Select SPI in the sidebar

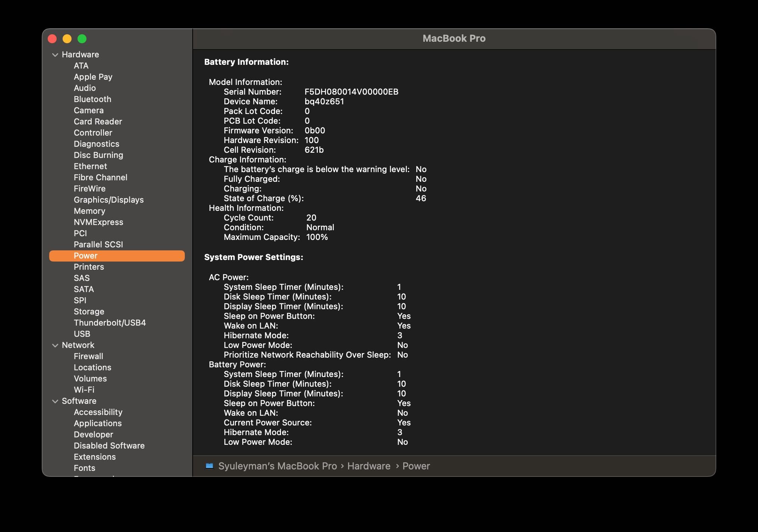pyautogui.click(x=80, y=300)
